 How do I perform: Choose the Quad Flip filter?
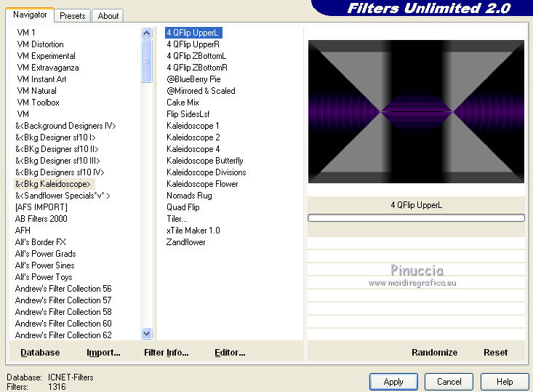[x=183, y=207]
